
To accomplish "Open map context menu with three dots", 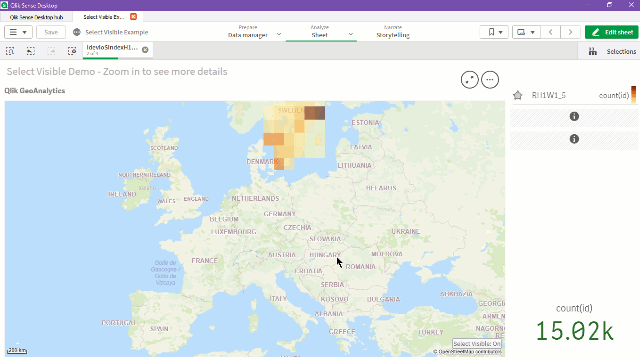I will [x=490, y=80].
